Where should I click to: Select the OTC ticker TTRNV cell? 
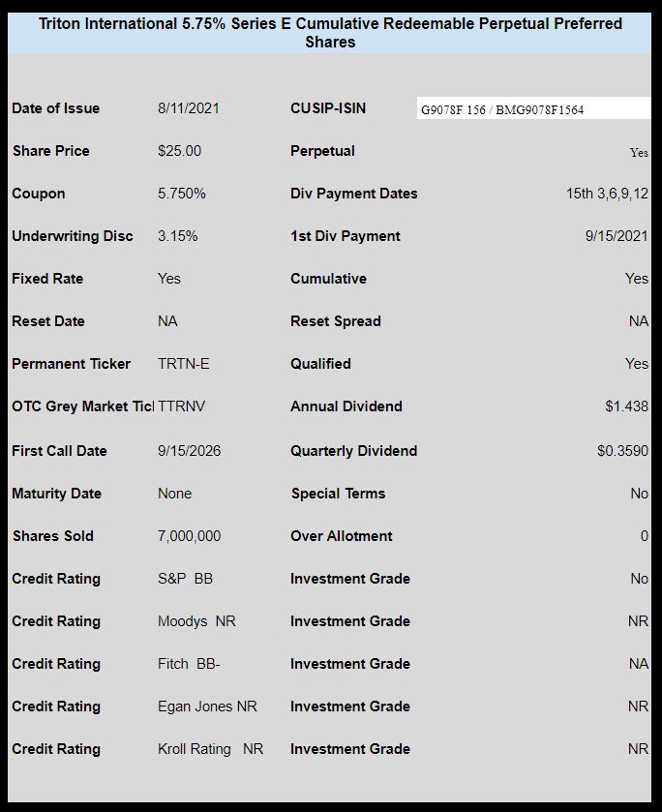tap(181, 406)
